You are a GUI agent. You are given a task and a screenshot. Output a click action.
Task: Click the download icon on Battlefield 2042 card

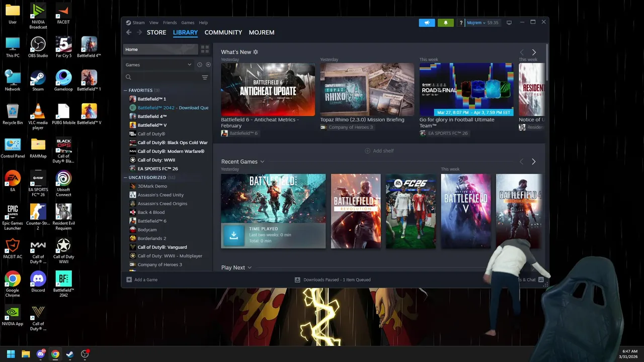pyautogui.click(x=233, y=235)
